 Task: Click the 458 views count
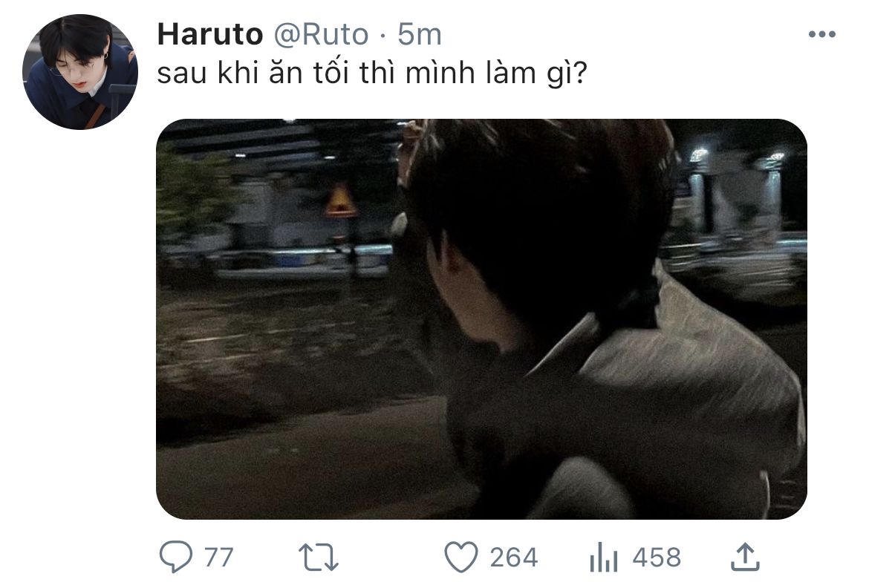[657, 557]
